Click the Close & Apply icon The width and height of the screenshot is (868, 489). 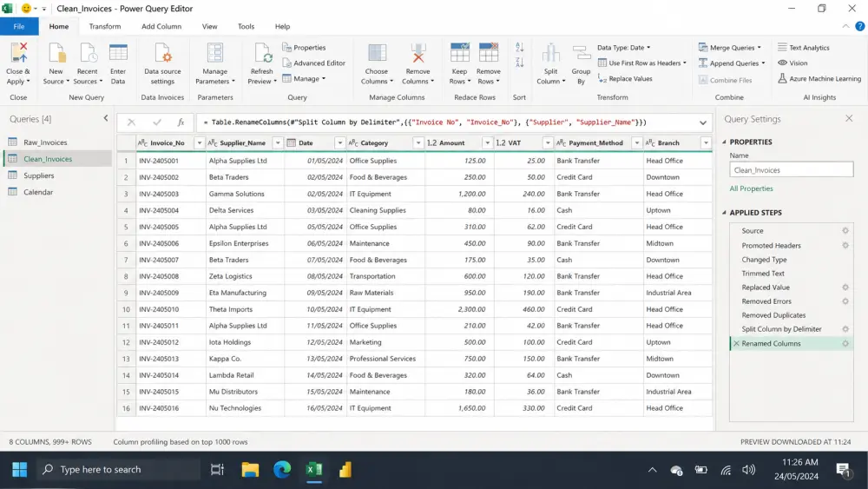[x=18, y=53]
